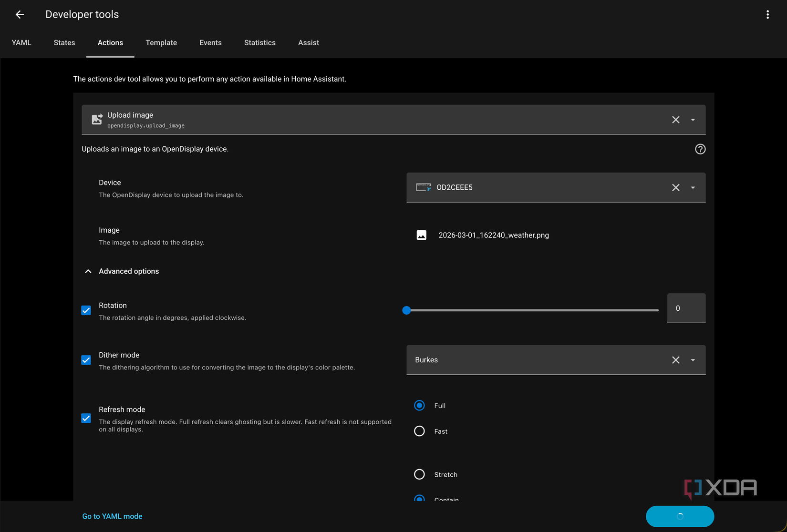Toggle the Refresh mode checkbox
This screenshot has height=532, width=787.
[86, 418]
